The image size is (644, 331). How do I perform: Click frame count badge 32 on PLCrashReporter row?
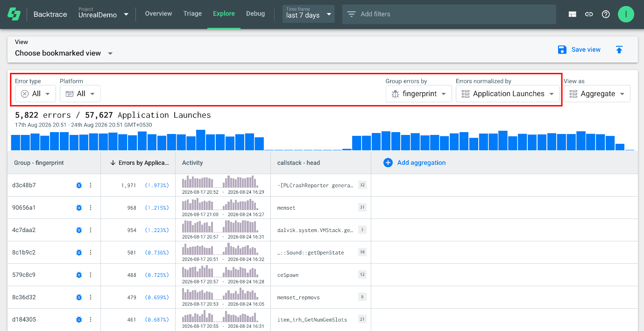pyautogui.click(x=362, y=185)
